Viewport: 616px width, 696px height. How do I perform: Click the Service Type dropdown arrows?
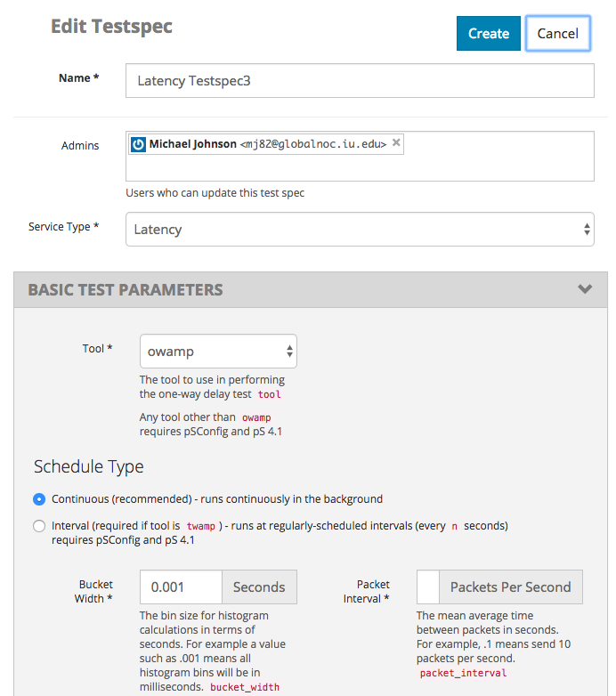pos(587,229)
